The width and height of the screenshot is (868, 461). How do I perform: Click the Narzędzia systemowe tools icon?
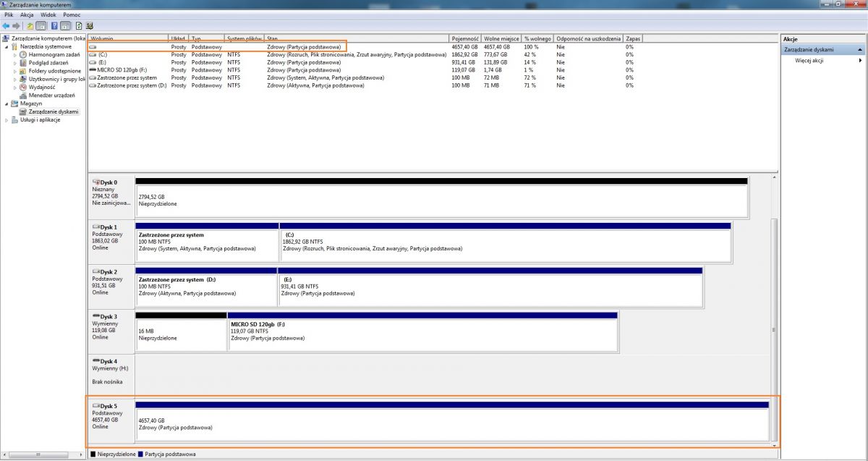pyautogui.click(x=15, y=46)
